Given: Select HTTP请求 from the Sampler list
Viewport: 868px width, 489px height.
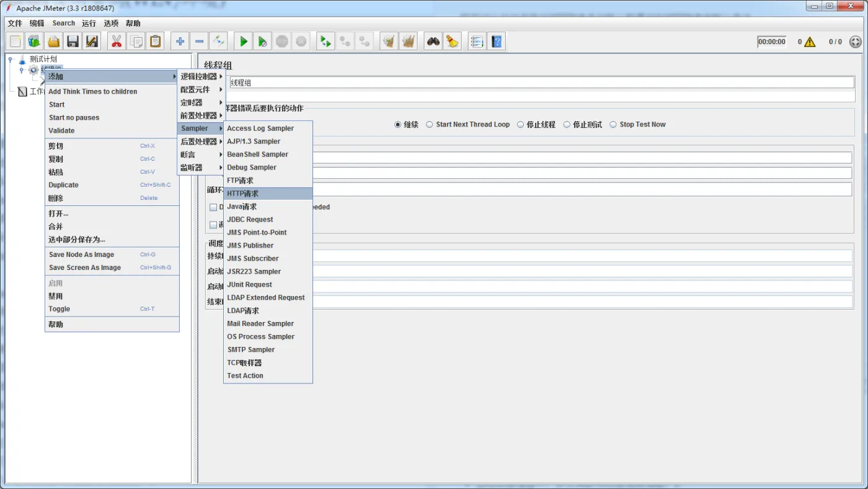Looking at the screenshot, I should click(243, 194).
